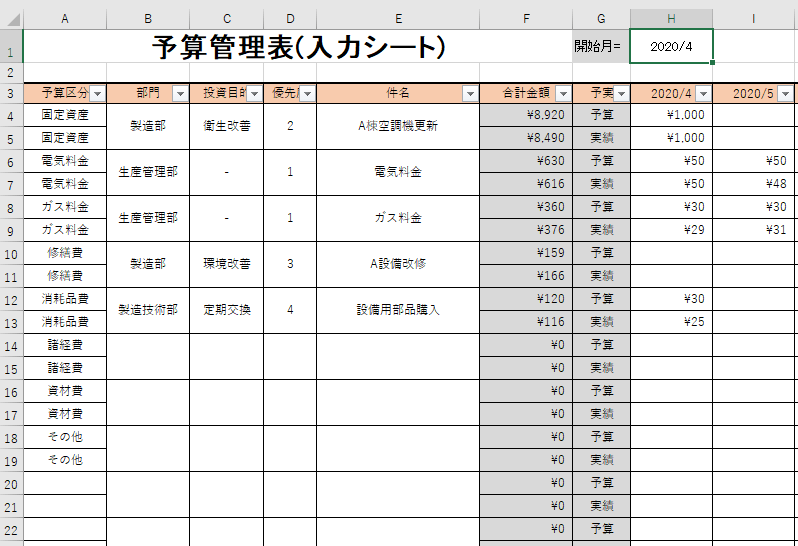The height and width of the screenshot is (546, 798).
Task: Select row 22 header
Action: [x=11, y=529]
